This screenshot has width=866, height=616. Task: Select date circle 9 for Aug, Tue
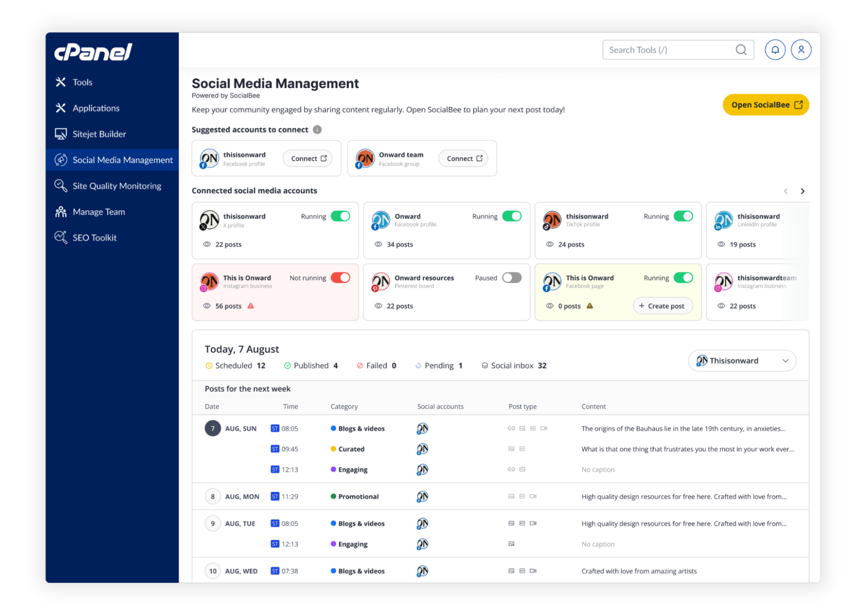(x=213, y=523)
